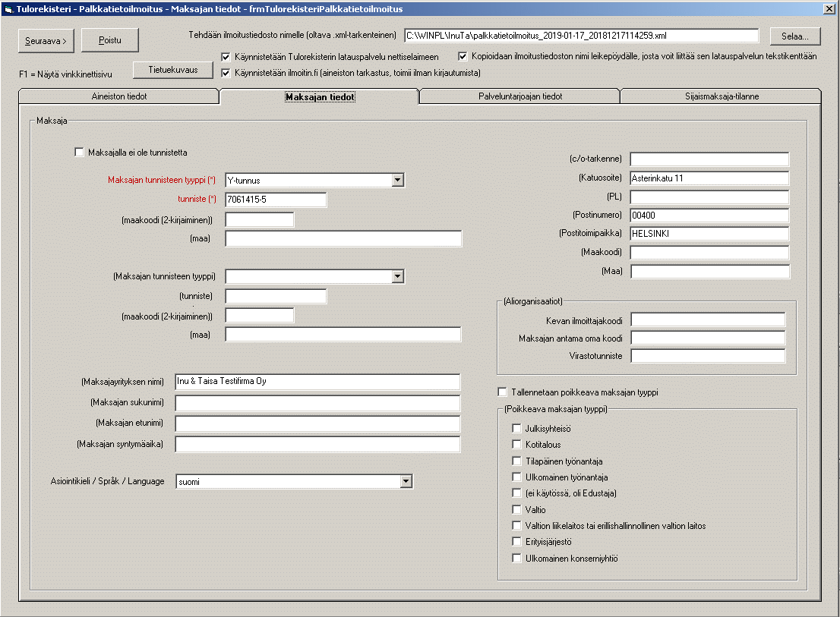
Task: Open the Palveluntarjoajan tiedot tab
Action: coord(519,96)
